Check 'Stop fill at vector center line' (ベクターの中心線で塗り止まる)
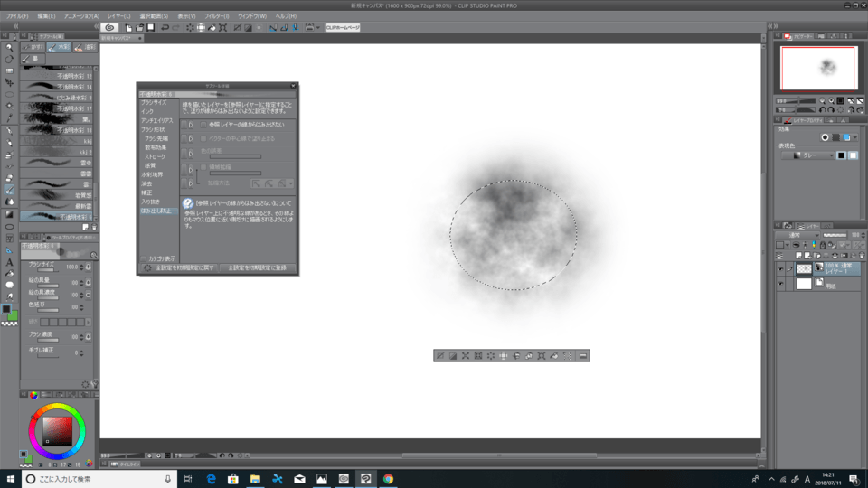Image resolution: width=868 pixels, height=488 pixels. [203, 139]
